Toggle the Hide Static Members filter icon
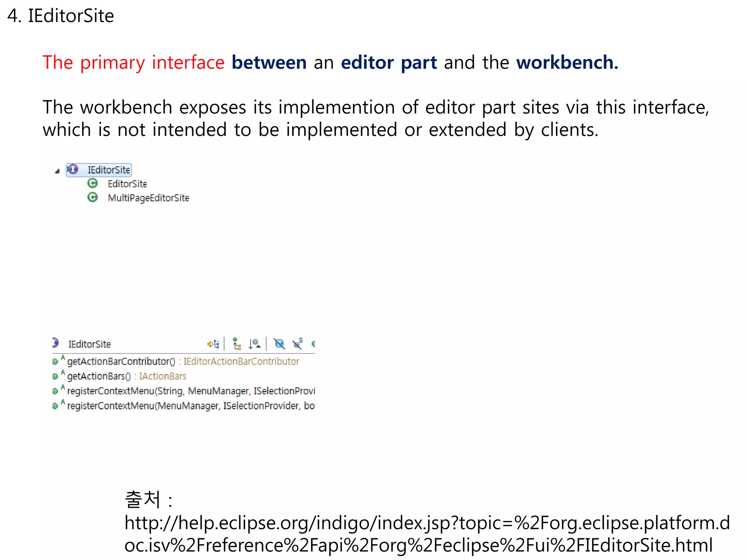This screenshot has width=747, height=560. tap(298, 344)
